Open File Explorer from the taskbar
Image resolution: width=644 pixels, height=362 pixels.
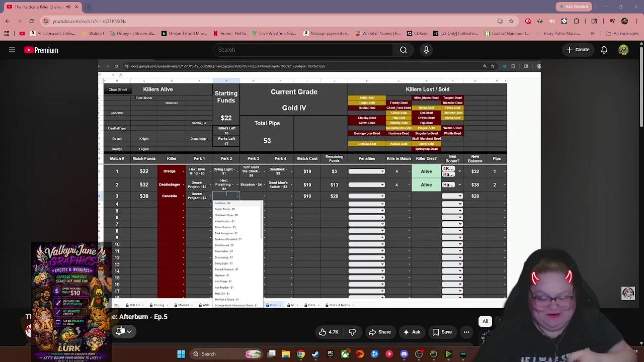[x=286, y=354]
